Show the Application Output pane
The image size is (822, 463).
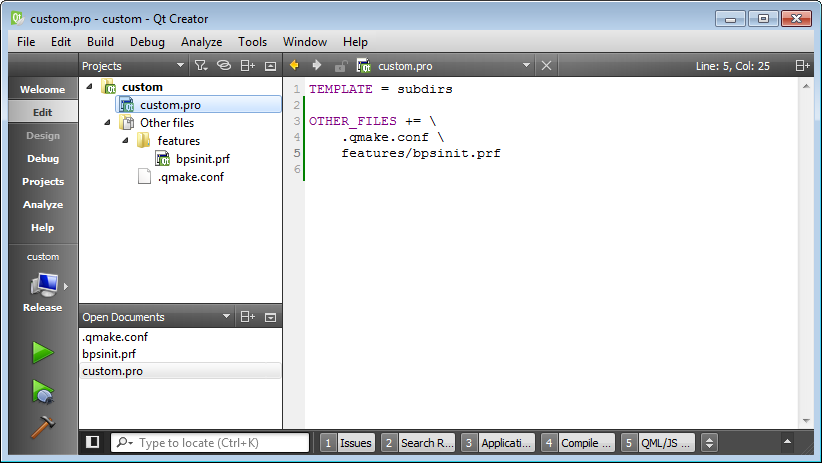[498, 443]
